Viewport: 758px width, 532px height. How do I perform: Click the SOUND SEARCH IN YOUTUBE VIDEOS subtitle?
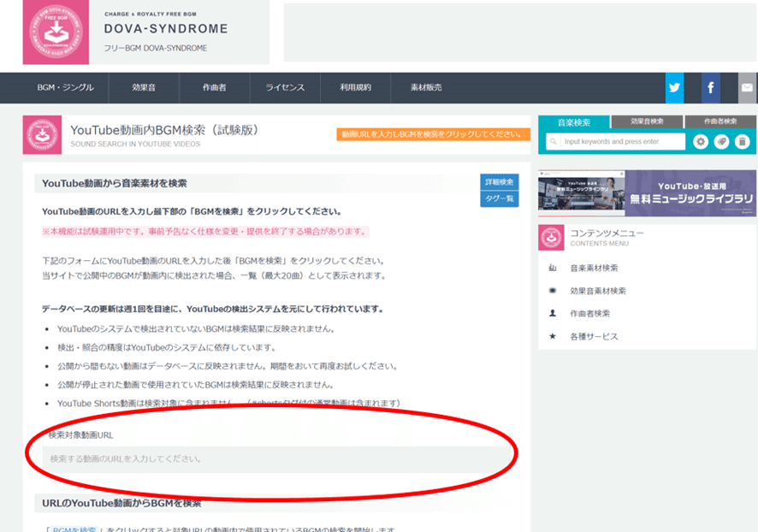[x=135, y=144]
